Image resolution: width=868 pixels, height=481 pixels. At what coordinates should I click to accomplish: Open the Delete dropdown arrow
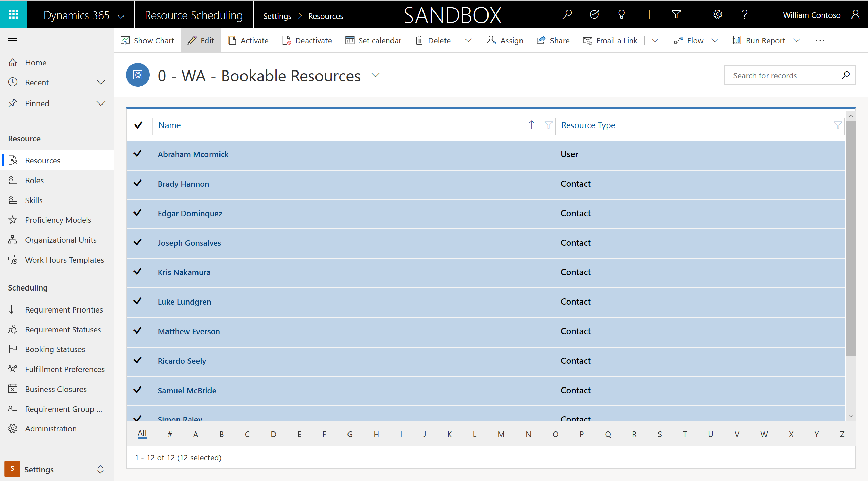pos(468,41)
